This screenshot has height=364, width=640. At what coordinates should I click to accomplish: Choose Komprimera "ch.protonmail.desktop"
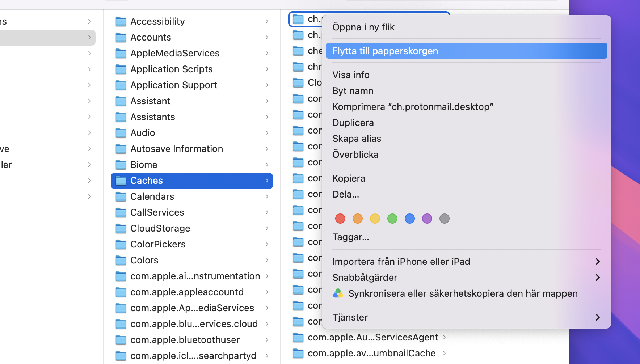pyautogui.click(x=467, y=107)
